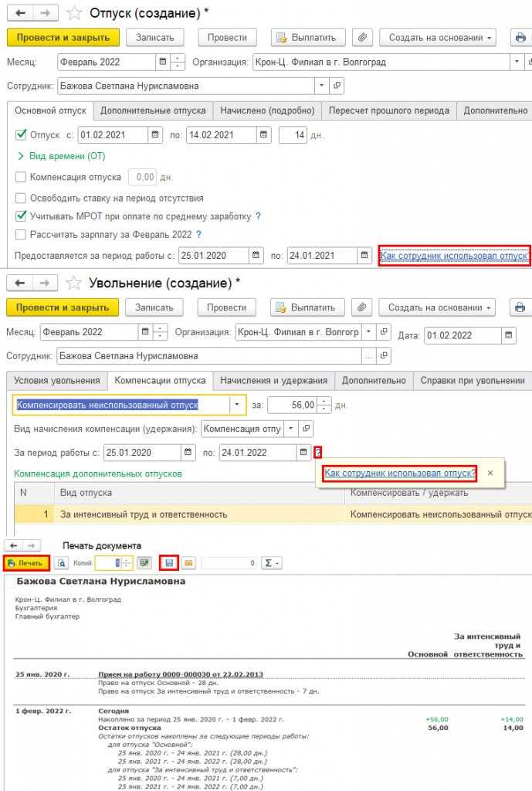
Task: Open calendar picker for vacation start date 01.02.2021
Action: click(155, 134)
